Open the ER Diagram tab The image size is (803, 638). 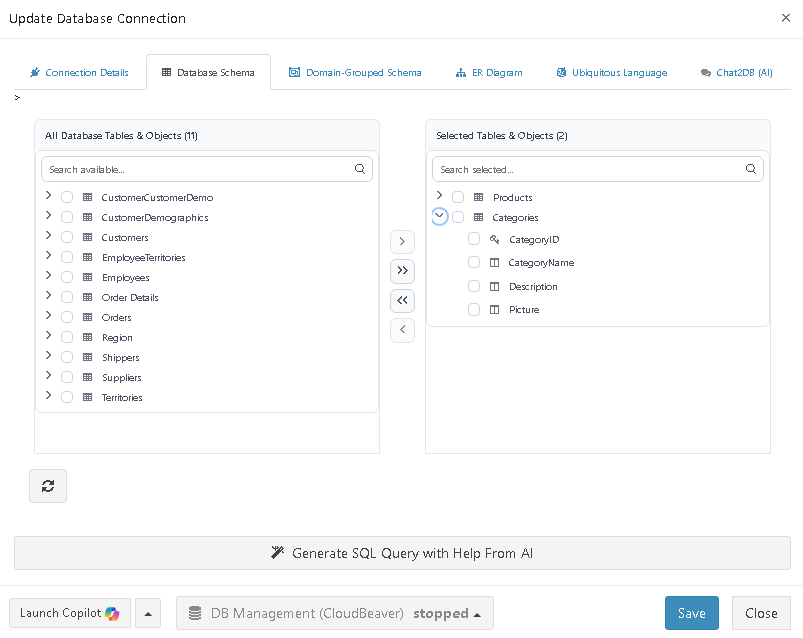pyautogui.click(x=489, y=72)
